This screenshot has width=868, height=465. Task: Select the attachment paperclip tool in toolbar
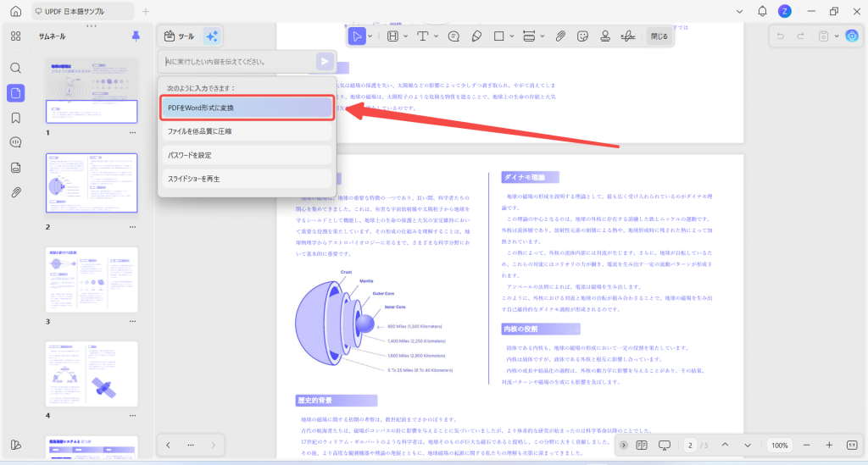(560, 36)
